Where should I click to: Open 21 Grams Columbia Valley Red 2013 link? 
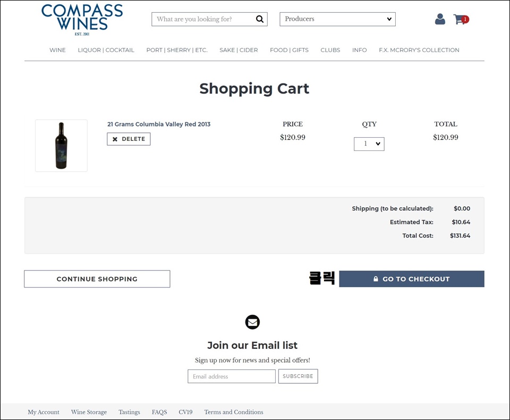tap(159, 124)
